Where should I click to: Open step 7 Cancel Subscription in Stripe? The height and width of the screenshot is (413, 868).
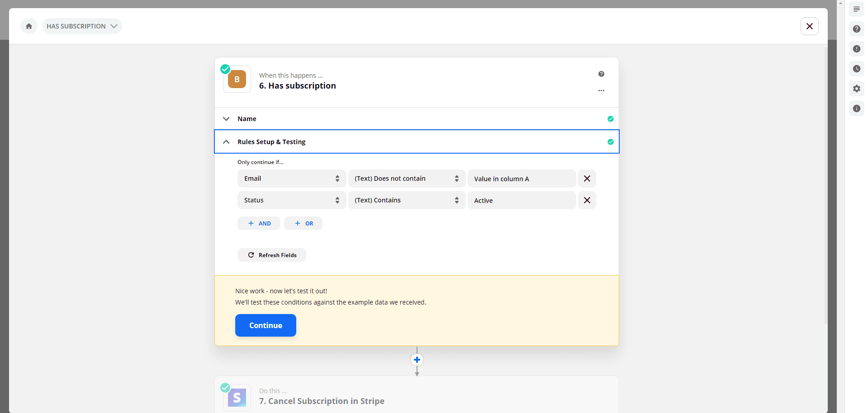(416, 395)
